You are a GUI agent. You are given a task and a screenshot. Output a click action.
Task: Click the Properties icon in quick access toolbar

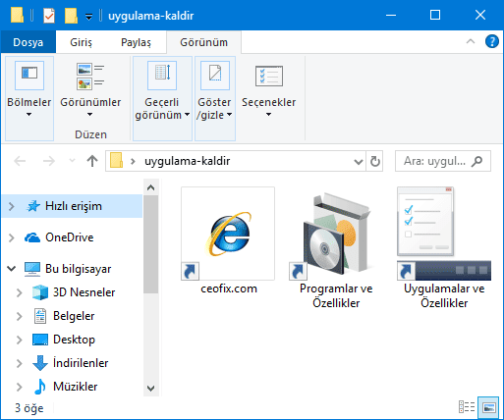coord(49,16)
